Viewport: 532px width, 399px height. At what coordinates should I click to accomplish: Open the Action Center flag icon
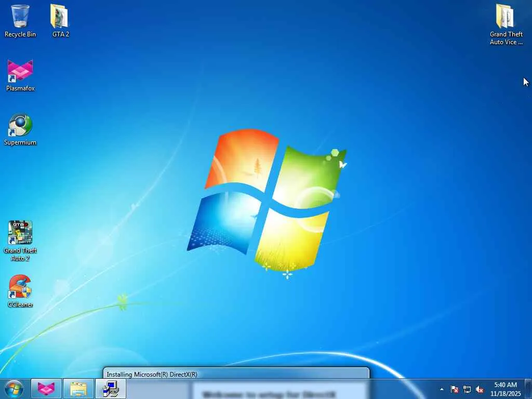point(454,389)
